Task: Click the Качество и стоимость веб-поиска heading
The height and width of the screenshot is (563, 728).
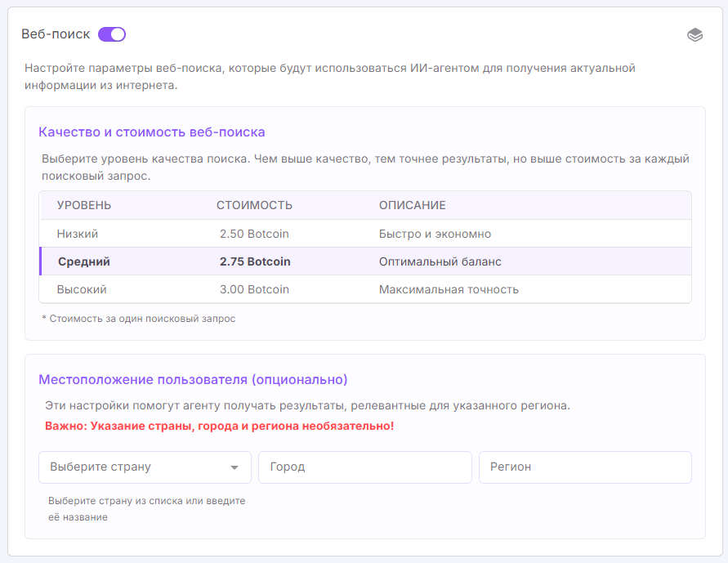Action: point(152,132)
